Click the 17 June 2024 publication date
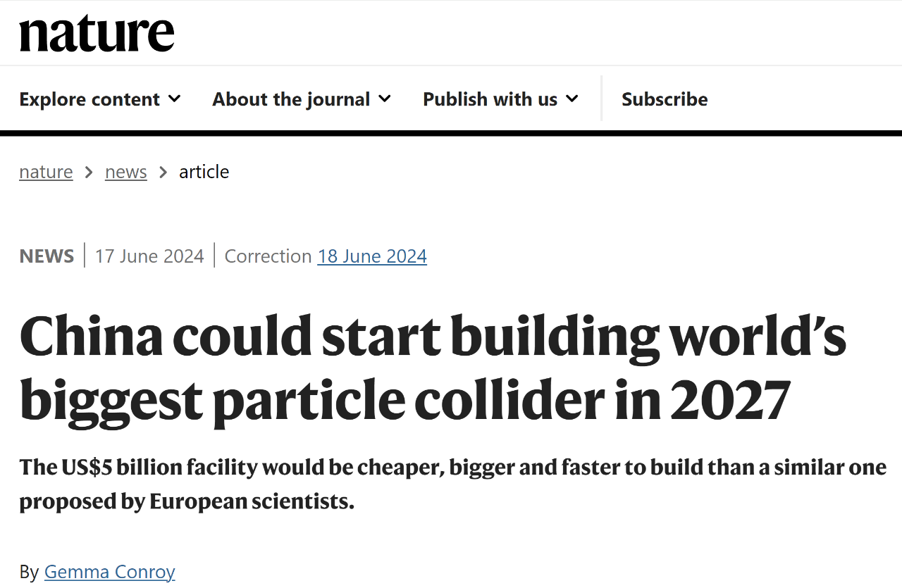Viewport: 902px width, 588px height. 149,256
